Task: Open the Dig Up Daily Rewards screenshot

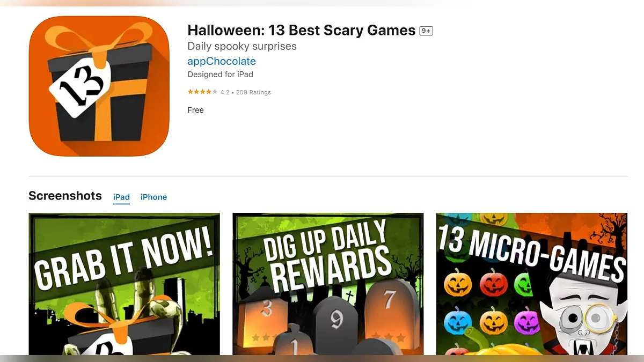Action: (328, 284)
